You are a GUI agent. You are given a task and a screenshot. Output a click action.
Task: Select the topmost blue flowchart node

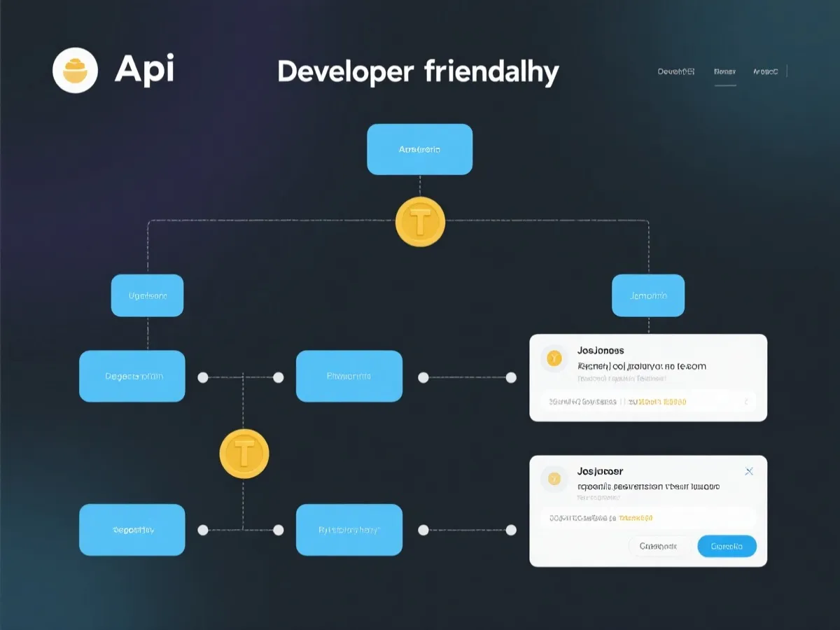tap(419, 149)
